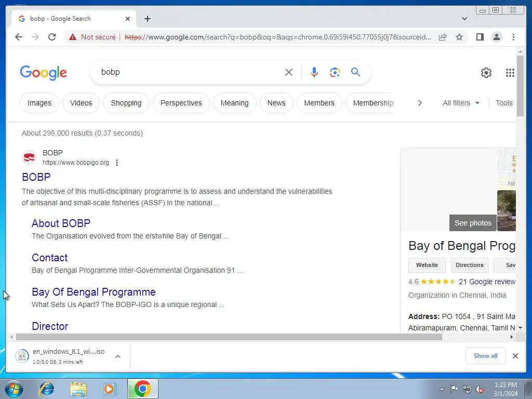Click the BOBP site favicon
This screenshot has height=399, width=532.
[29, 157]
